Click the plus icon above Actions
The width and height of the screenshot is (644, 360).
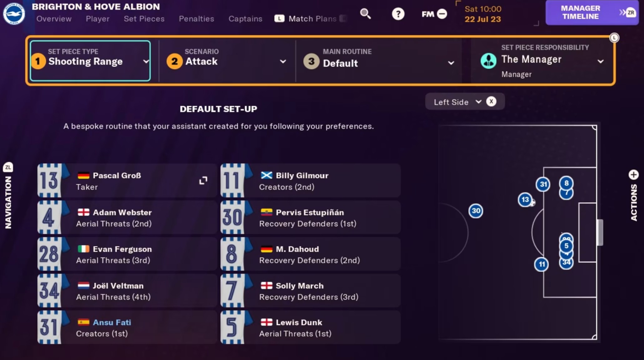coord(633,175)
